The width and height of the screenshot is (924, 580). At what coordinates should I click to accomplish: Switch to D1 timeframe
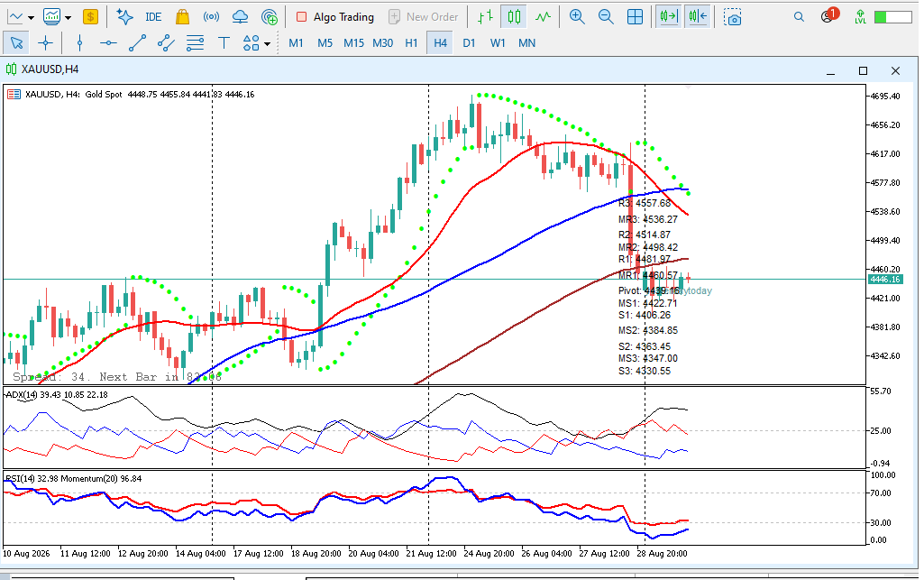469,43
